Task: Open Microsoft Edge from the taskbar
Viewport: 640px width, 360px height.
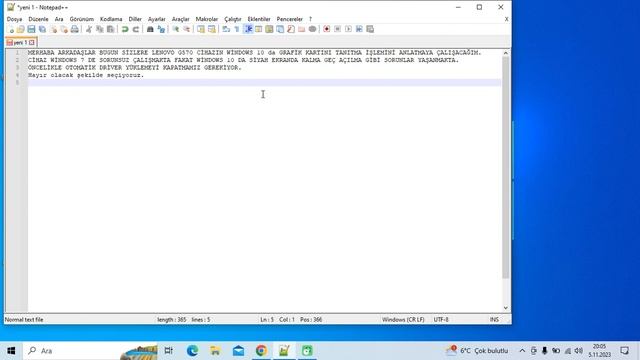Action: point(192,351)
